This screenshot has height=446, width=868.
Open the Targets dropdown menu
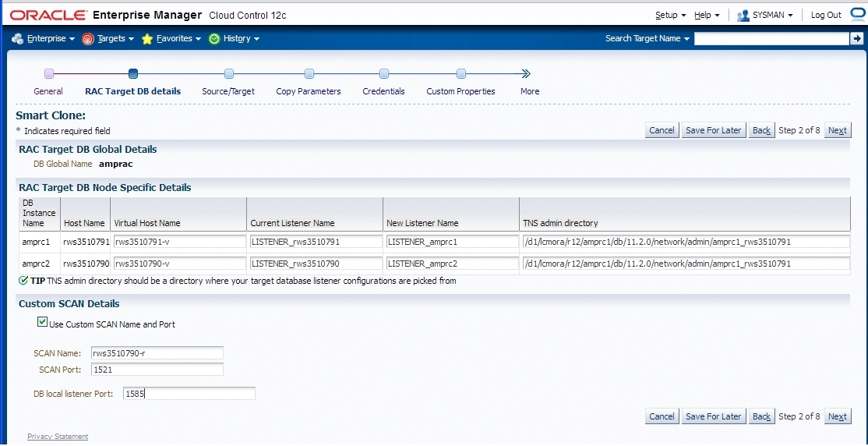click(116, 39)
